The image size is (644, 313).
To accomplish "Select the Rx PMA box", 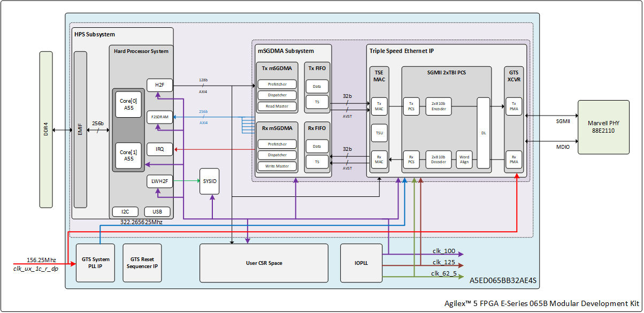I will pos(513,159).
